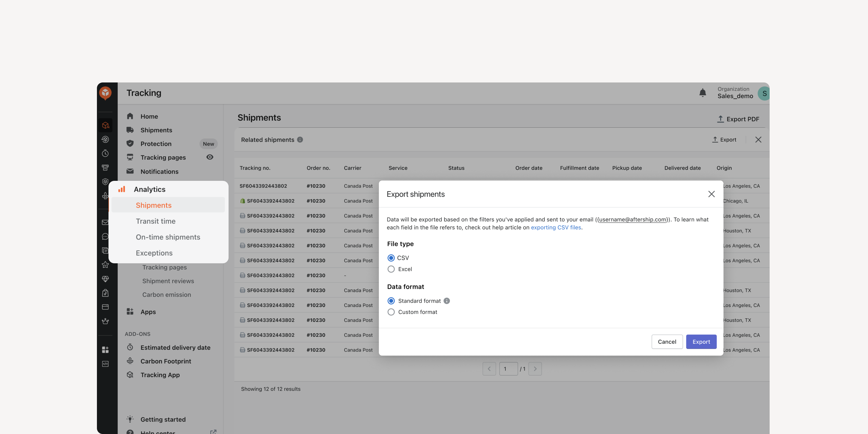Click Cancel in Export shipments dialog
This screenshot has width=868, height=434.
coord(667,342)
